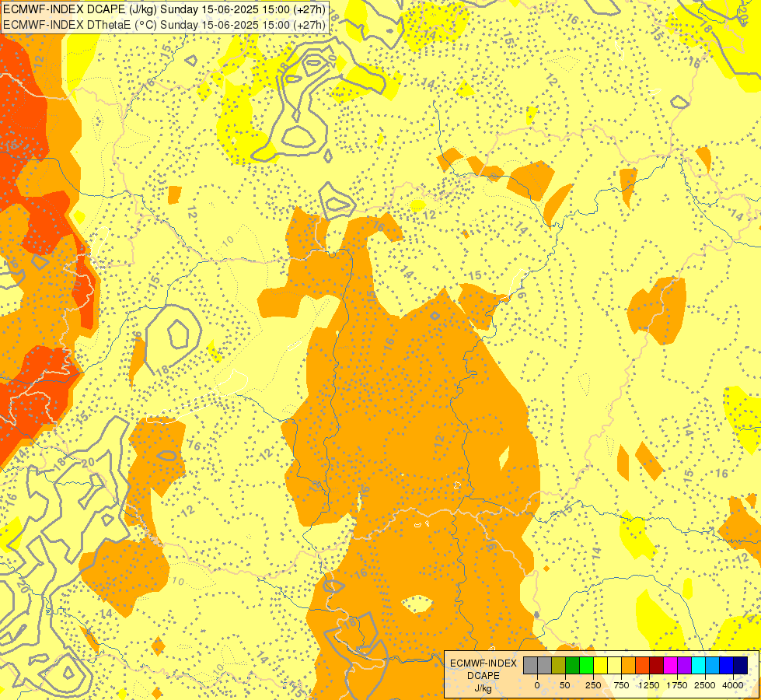Click the DCAPE title line at top

point(165,9)
